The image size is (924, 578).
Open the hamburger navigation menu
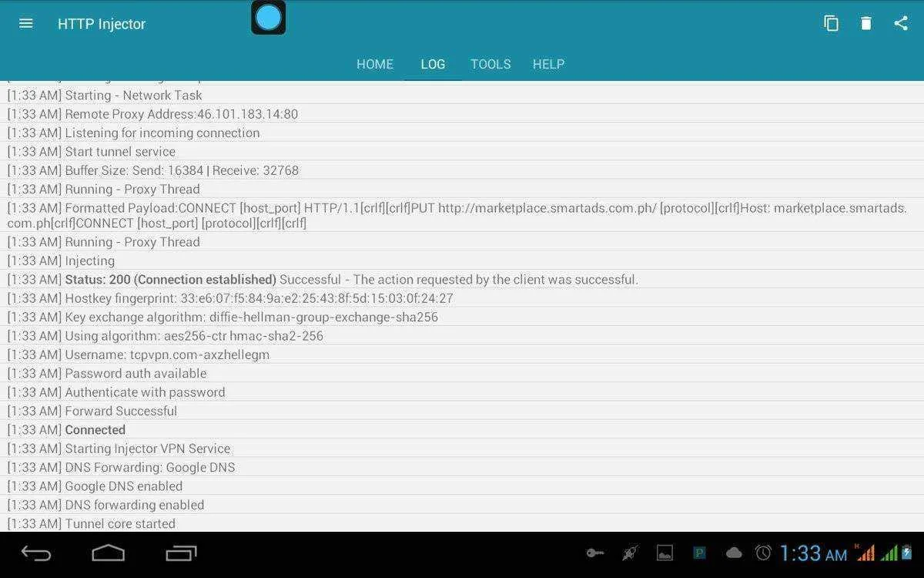[x=26, y=23]
